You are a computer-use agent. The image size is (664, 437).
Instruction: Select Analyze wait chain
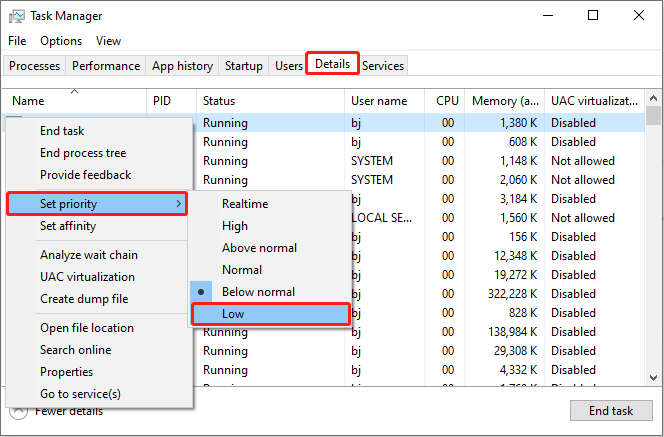100,255
